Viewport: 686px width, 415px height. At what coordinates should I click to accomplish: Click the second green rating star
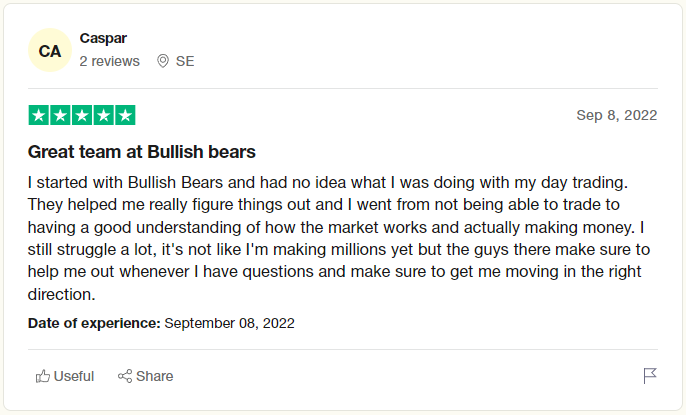[x=60, y=115]
